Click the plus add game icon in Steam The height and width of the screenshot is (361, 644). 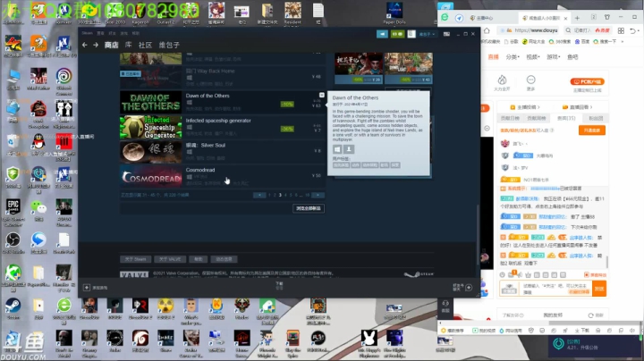pyautogui.click(x=87, y=288)
